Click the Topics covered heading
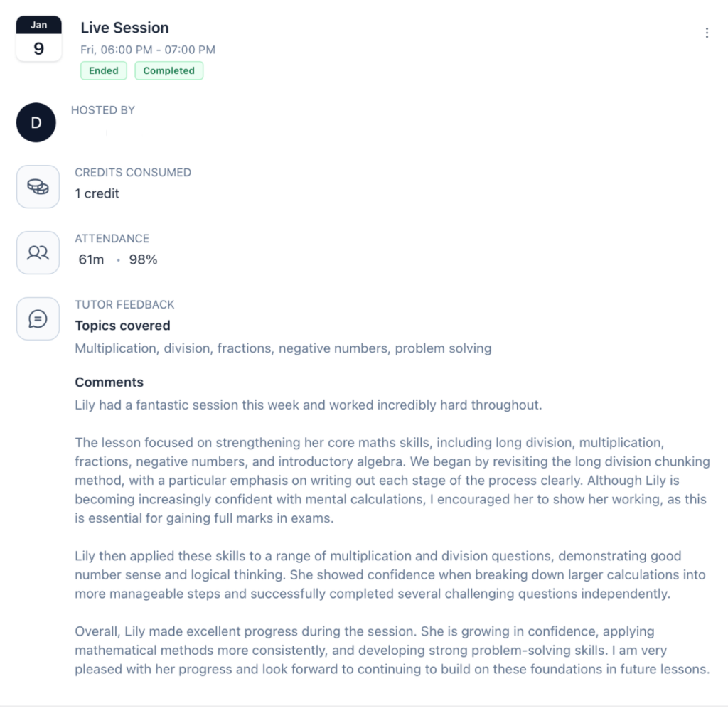This screenshot has height=728, width=728. coord(122,326)
